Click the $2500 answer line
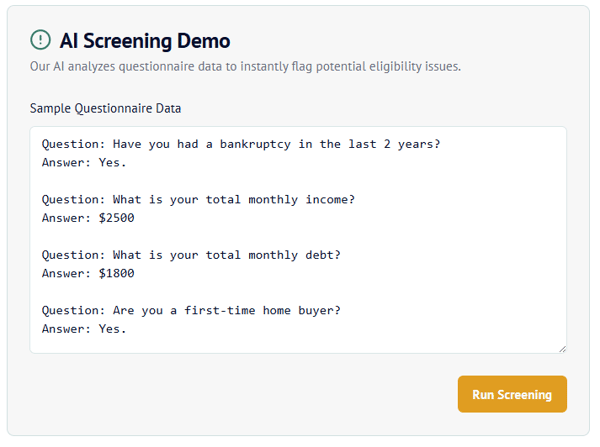The width and height of the screenshot is (600, 447). [88, 218]
